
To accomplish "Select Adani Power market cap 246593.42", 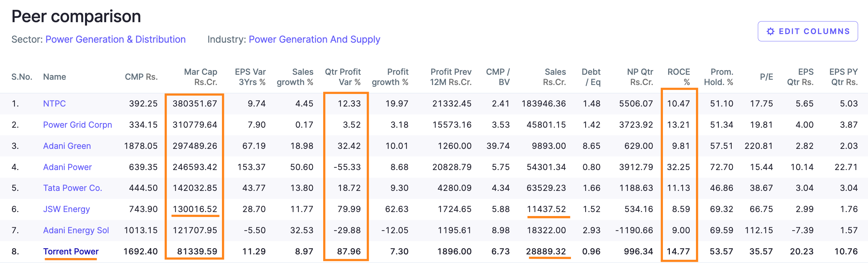I will point(195,167).
